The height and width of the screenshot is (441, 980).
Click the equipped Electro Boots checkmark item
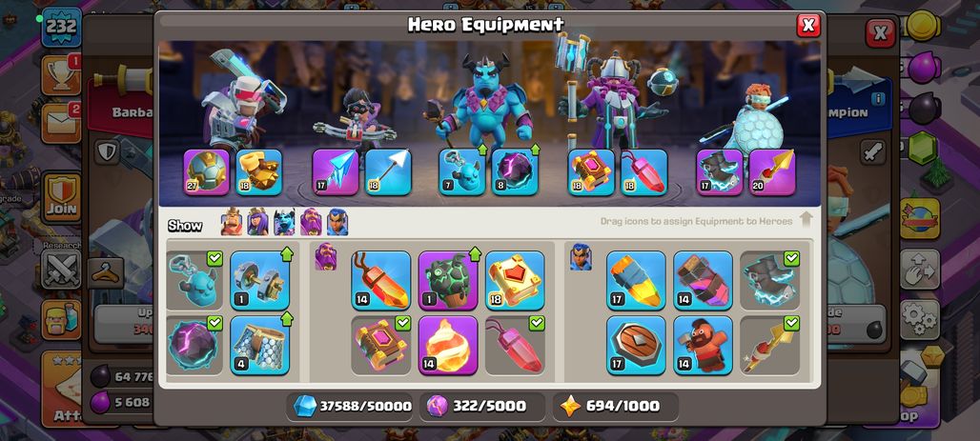(x=770, y=280)
